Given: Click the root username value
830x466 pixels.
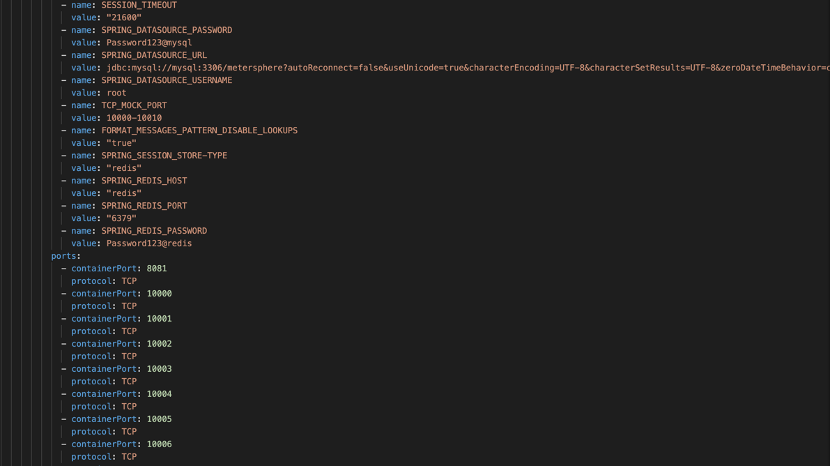Looking at the screenshot, I should [x=116, y=93].
